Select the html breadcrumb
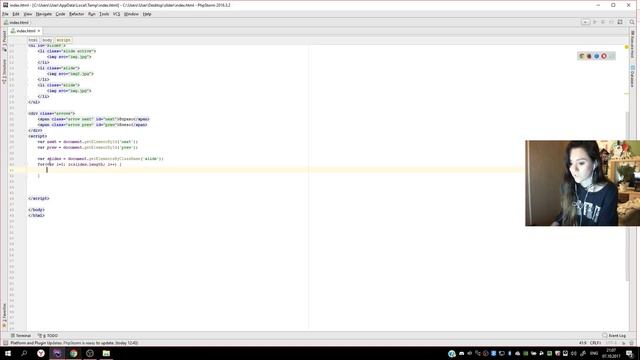This screenshot has width=640, height=360. pos(33,40)
